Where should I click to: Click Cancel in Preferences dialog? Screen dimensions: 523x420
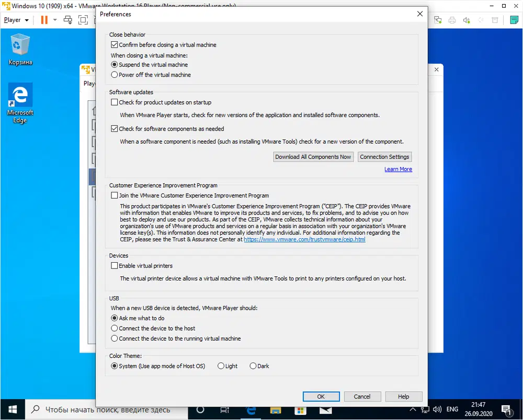(x=362, y=396)
